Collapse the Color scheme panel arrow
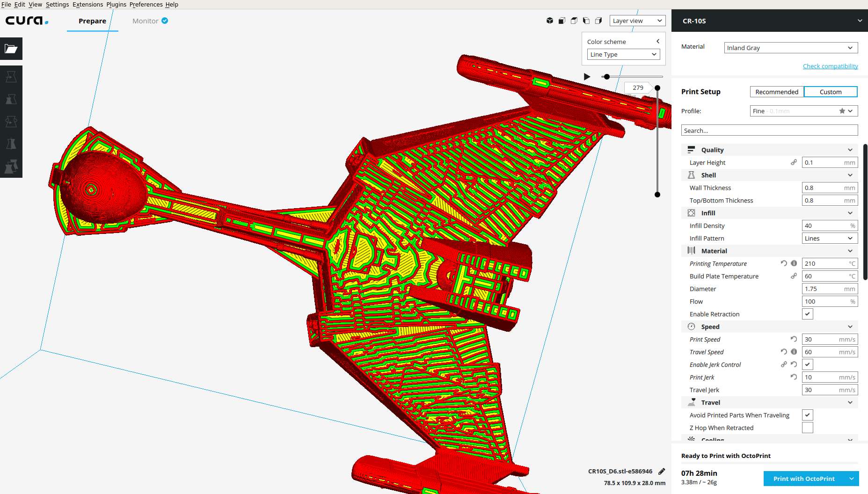The width and height of the screenshot is (868, 494). coord(658,41)
